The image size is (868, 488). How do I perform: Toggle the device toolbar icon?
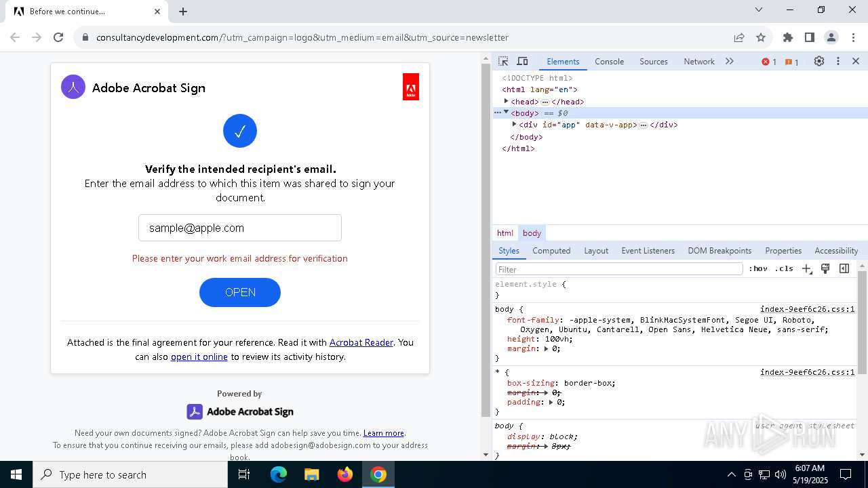pos(522,61)
